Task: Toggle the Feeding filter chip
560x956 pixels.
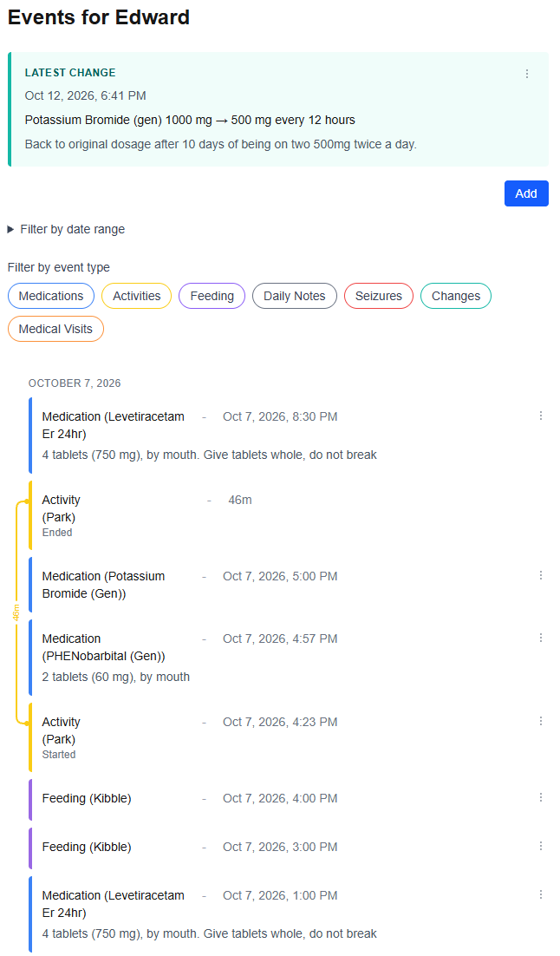Action: point(212,296)
